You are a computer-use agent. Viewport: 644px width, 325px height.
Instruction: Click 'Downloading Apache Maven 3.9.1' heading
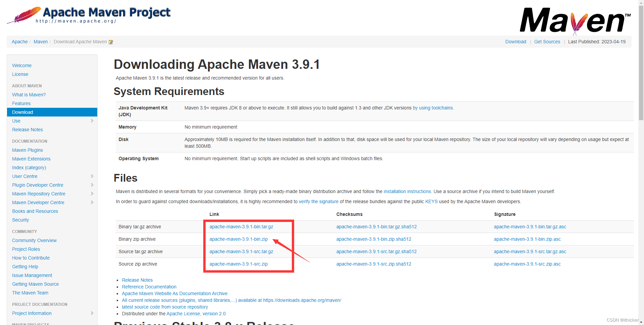[x=217, y=64]
